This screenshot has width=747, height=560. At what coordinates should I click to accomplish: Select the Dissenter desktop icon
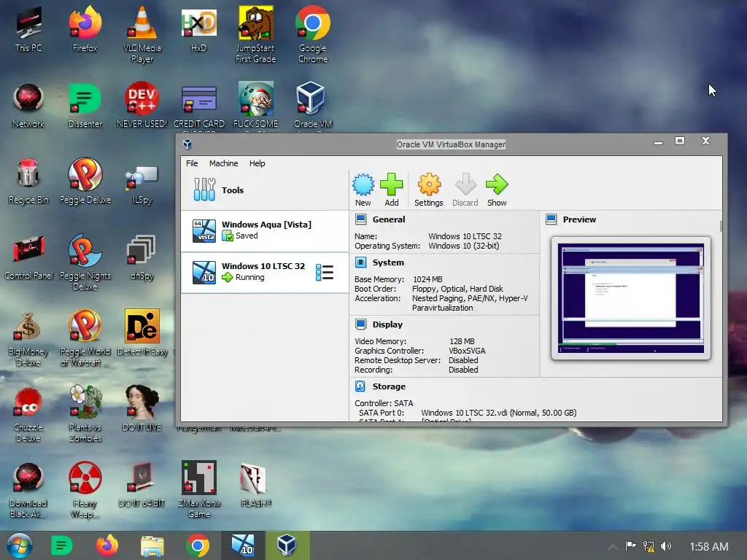pos(85,105)
